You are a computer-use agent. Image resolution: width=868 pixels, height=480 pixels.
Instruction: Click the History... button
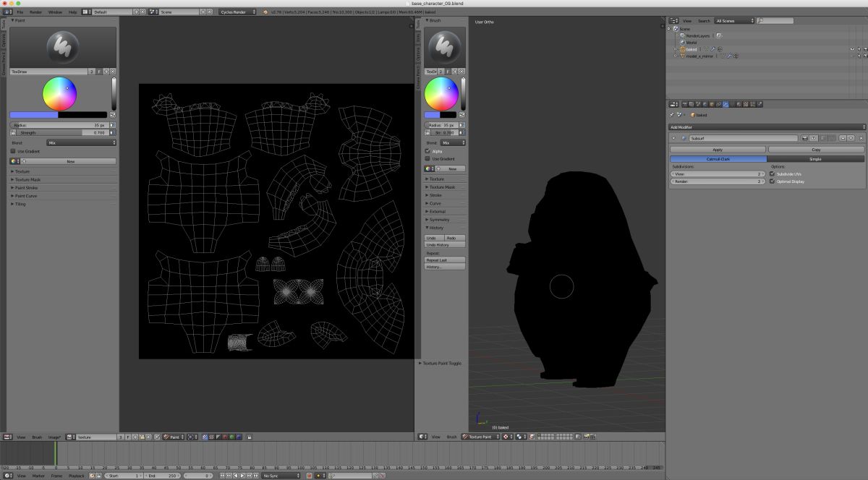click(x=445, y=267)
